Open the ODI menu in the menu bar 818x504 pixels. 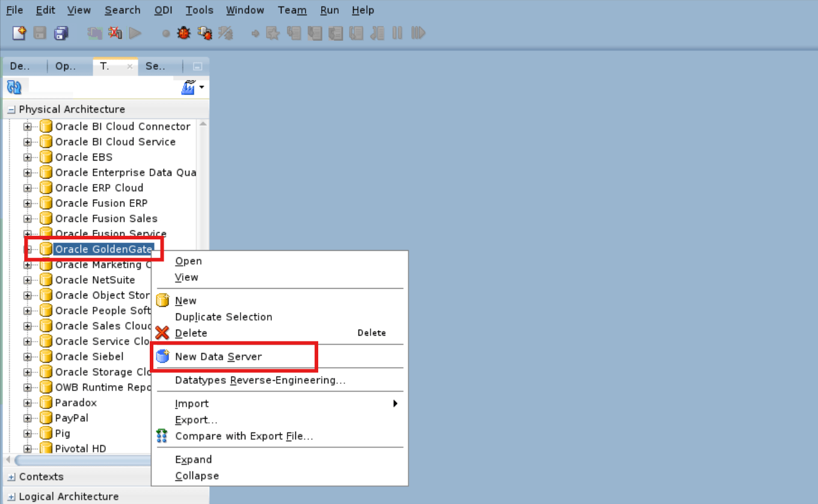[163, 10]
